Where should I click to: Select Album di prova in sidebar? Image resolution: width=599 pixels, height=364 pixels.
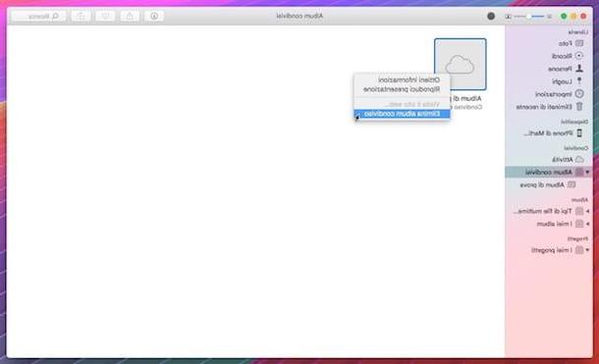547,184
